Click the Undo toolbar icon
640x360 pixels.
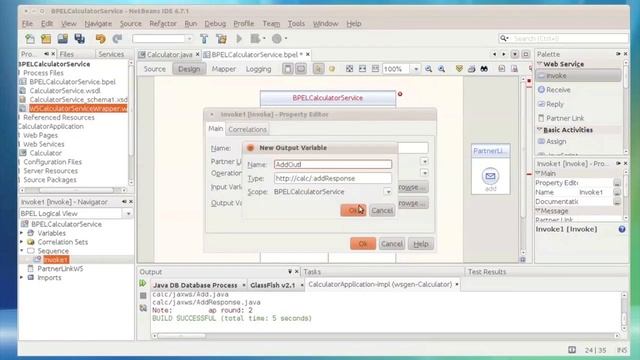coord(100,39)
